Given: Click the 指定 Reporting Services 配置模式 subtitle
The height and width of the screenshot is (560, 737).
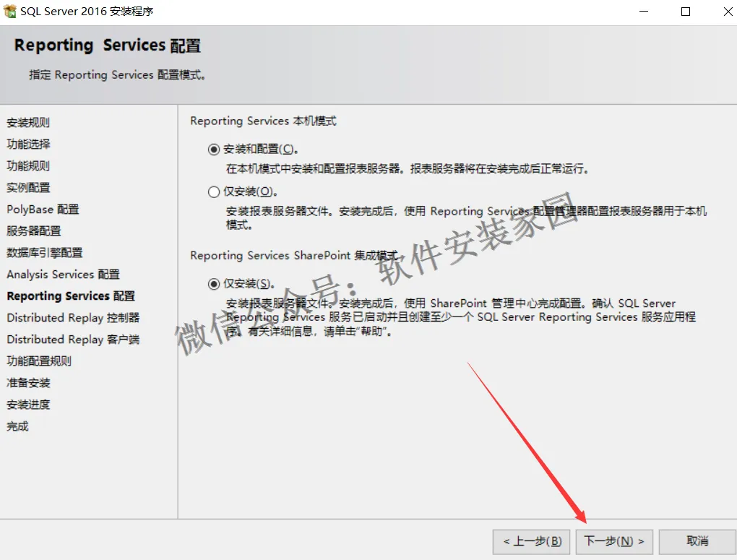Looking at the screenshot, I should coord(117,74).
